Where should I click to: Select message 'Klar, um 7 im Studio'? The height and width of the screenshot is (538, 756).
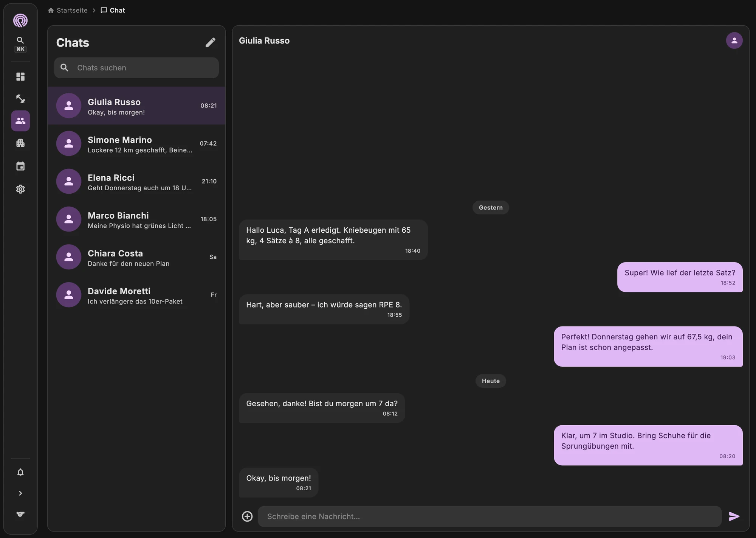click(648, 445)
